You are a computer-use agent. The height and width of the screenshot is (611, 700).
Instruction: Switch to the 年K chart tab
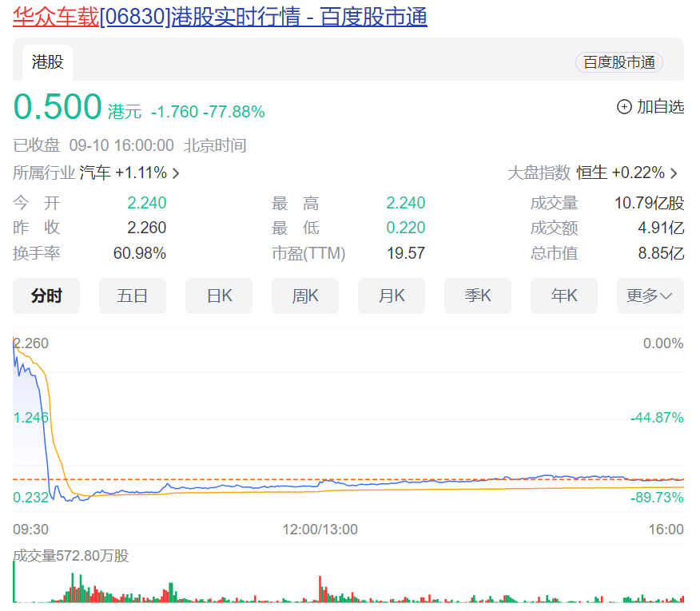tap(564, 296)
